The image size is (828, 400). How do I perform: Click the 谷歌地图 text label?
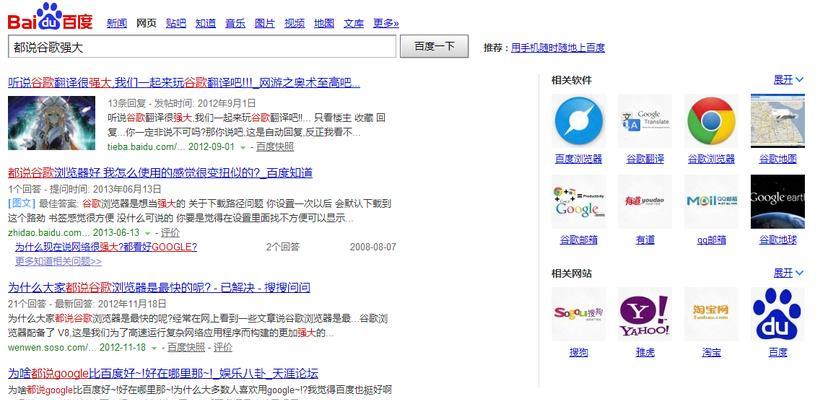(x=777, y=159)
